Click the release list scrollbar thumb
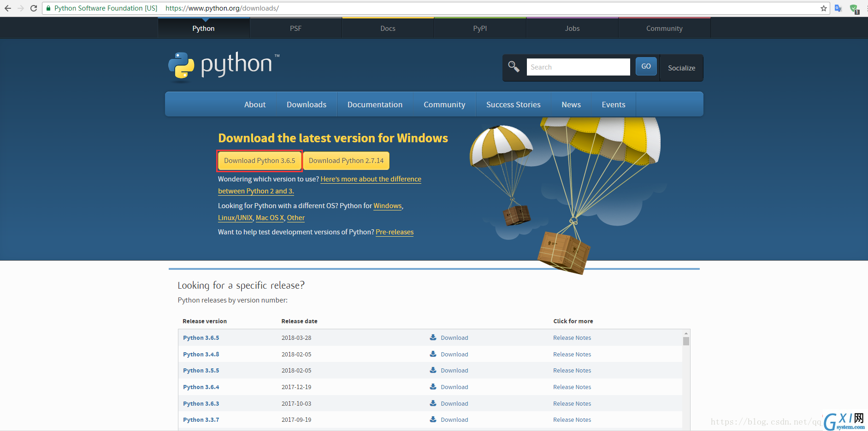The height and width of the screenshot is (431, 868). 686,341
